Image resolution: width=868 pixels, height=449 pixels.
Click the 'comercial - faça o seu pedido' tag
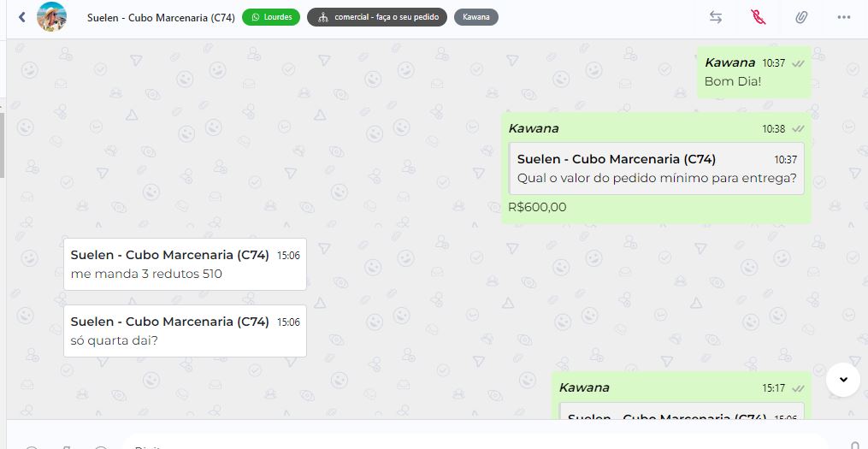coord(377,17)
